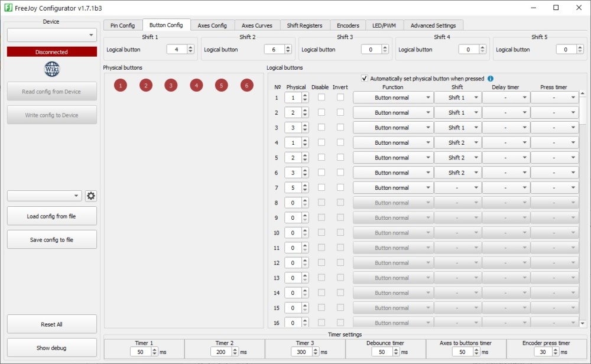Check Disable for logical button 1
This screenshot has height=364, width=591.
(x=322, y=97)
